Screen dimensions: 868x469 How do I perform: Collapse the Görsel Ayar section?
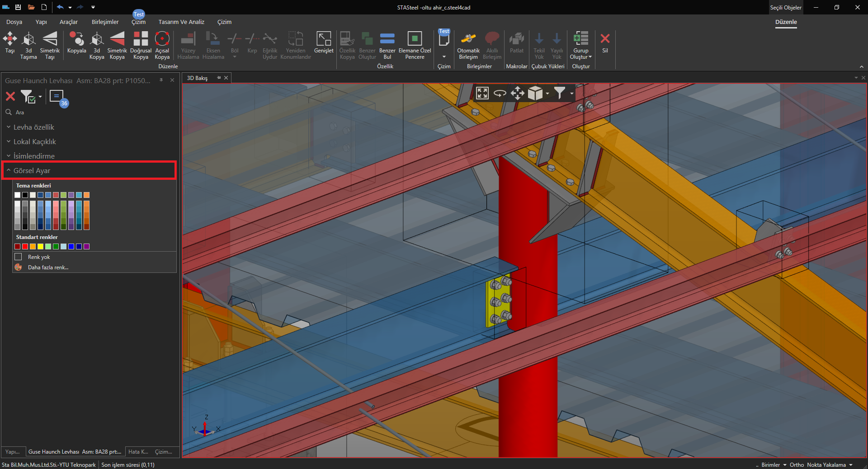click(x=32, y=171)
